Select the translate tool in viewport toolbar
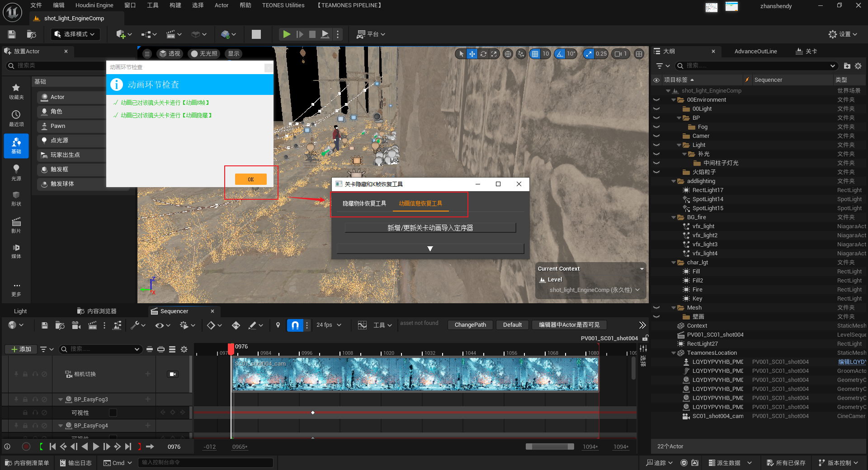868x470 pixels. tap(472, 54)
